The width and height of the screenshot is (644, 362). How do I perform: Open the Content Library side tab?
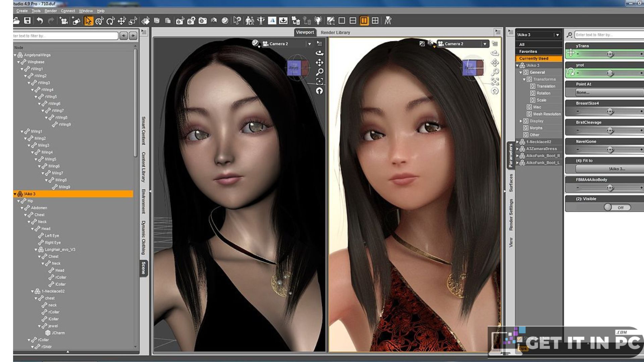pos(144,167)
